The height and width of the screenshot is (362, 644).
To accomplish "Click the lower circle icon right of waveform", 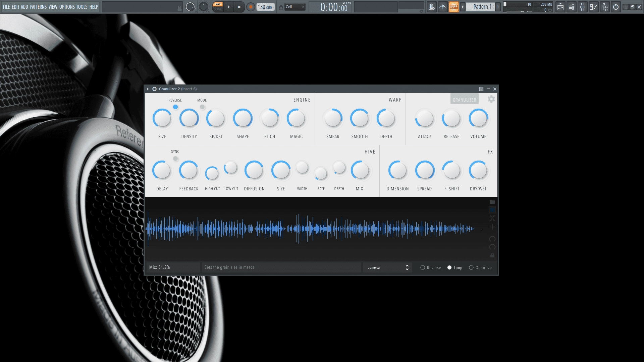I will pyautogui.click(x=492, y=247).
